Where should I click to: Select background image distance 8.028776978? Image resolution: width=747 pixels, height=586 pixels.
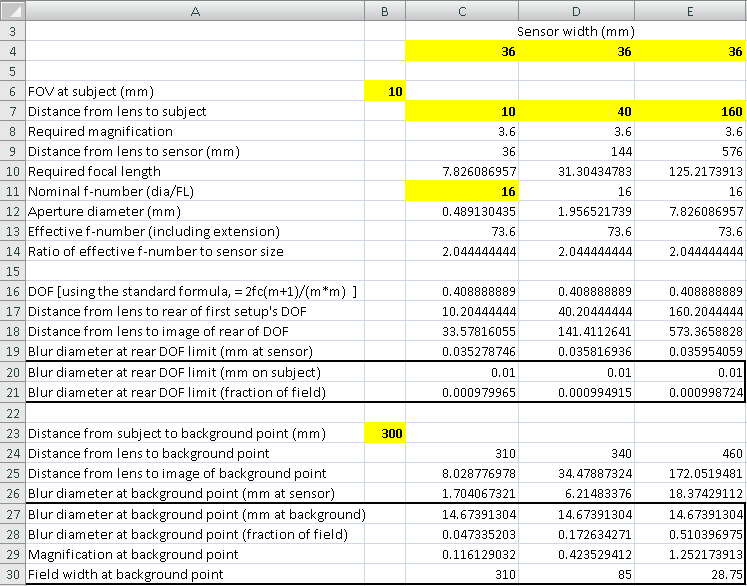click(x=462, y=473)
